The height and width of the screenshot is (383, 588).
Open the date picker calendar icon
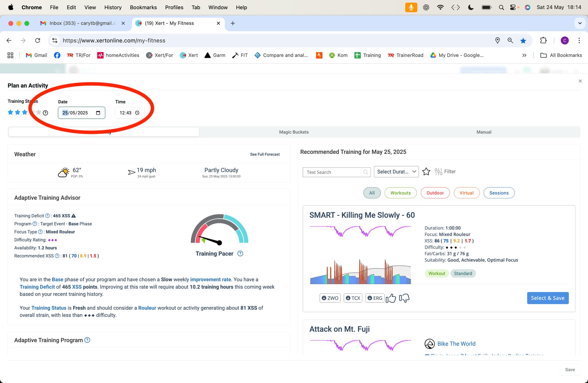(x=98, y=113)
